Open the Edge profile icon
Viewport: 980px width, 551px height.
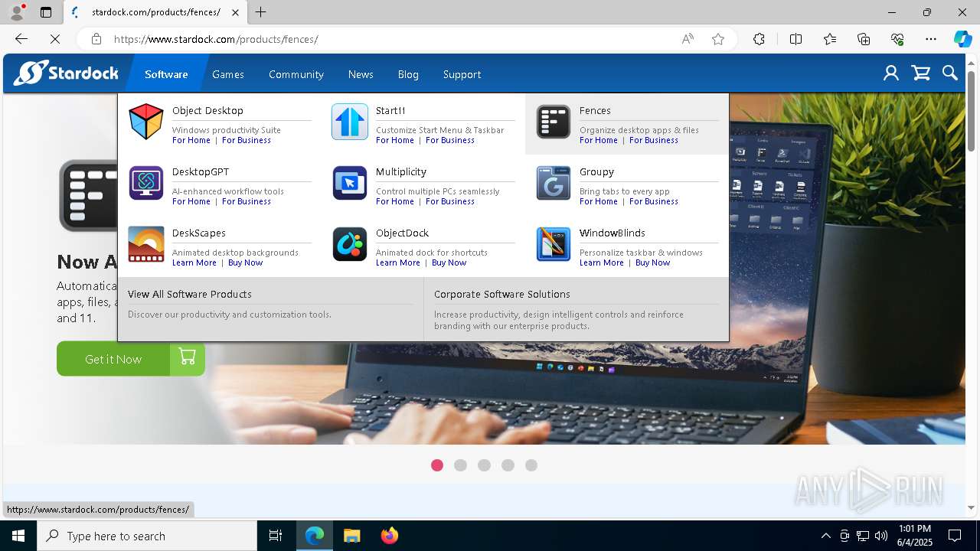tap(16, 12)
